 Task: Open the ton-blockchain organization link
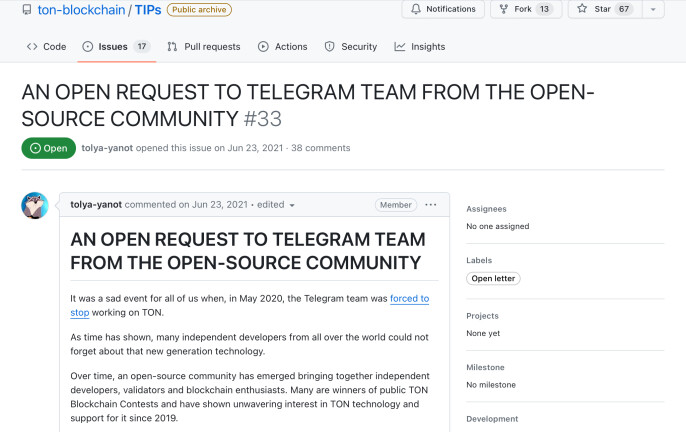(81, 10)
